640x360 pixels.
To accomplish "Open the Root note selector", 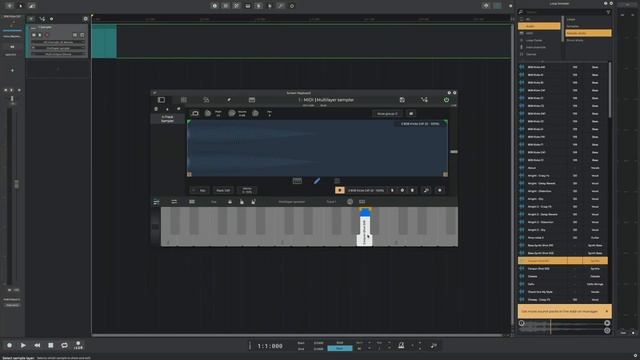I will pos(223,190).
